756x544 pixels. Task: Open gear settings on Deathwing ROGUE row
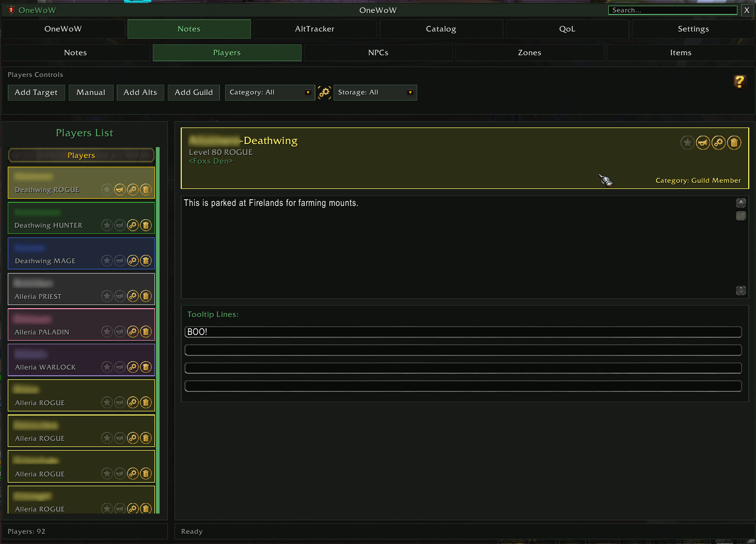pos(133,189)
